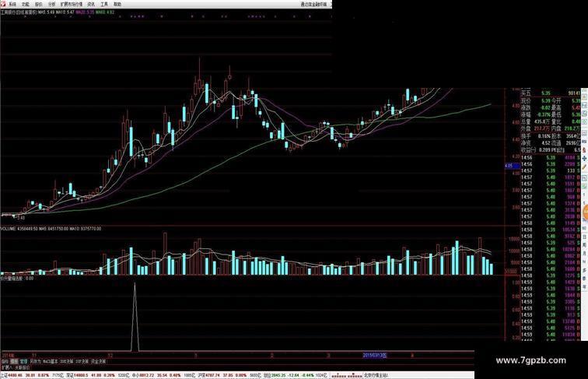The width and height of the screenshot is (588, 379).
Task: Click the 涨幅 -0.37% quote value
Action: [x=544, y=114]
